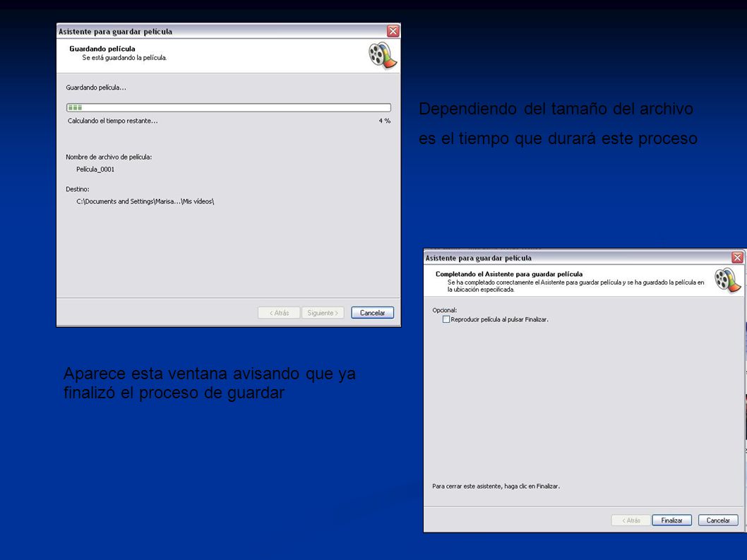Viewport: 747px width, 560px height.
Task: Click the destination path C:\Documents and Settings
Action: [145, 201]
